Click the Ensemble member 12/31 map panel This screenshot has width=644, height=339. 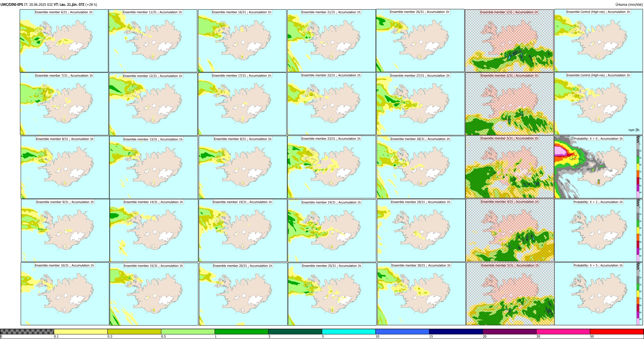point(153,104)
